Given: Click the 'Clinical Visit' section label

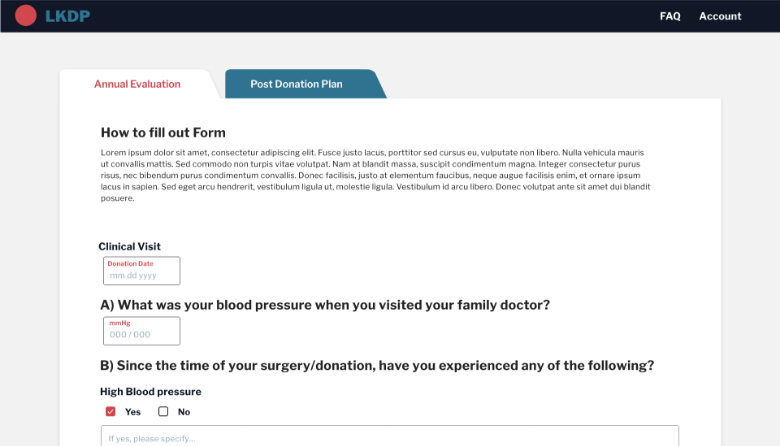Looking at the screenshot, I should coord(129,246).
